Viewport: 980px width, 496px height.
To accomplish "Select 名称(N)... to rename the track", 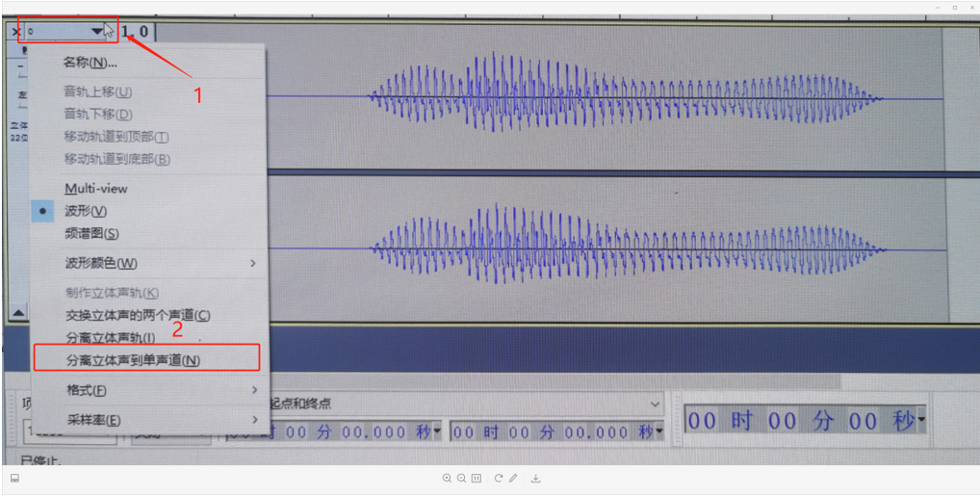I will point(90,63).
